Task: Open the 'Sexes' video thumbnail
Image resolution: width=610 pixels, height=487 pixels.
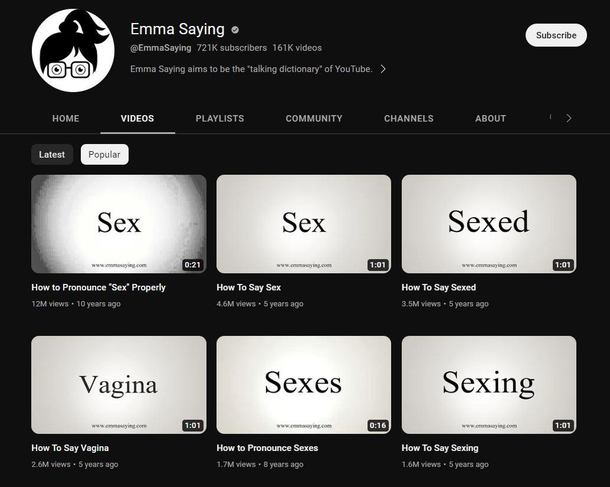Action: (304, 385)
